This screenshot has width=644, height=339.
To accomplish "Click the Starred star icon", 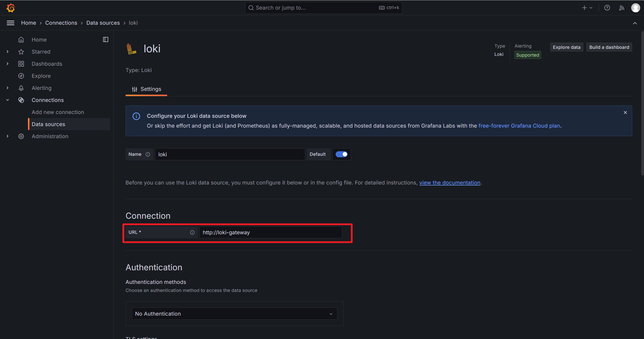I will click(x=21, y=52).
